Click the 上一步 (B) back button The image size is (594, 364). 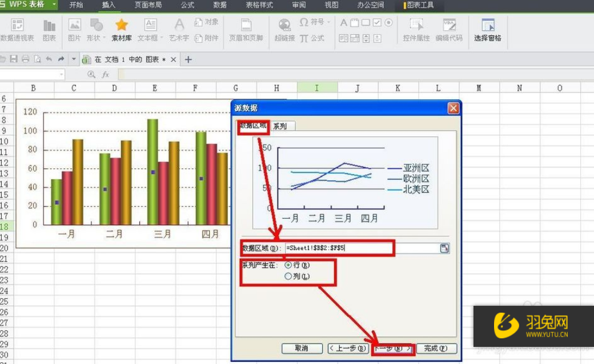point(347,348)
